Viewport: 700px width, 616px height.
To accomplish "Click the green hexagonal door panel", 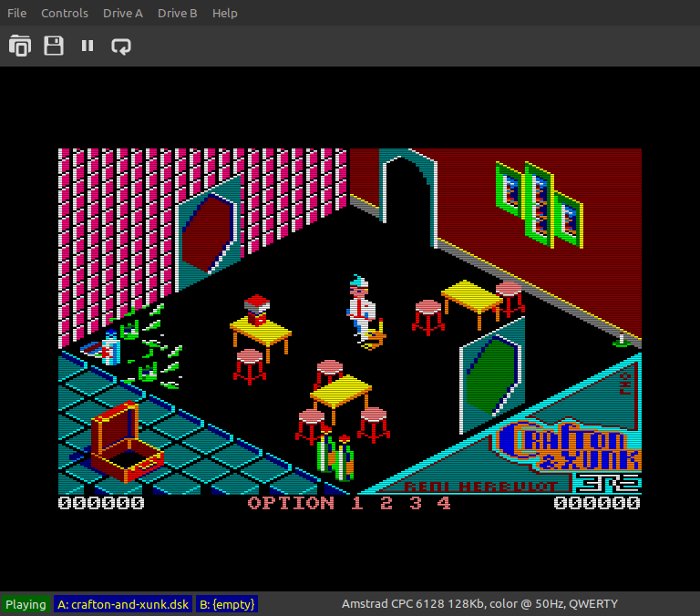I will pos(493,374).
